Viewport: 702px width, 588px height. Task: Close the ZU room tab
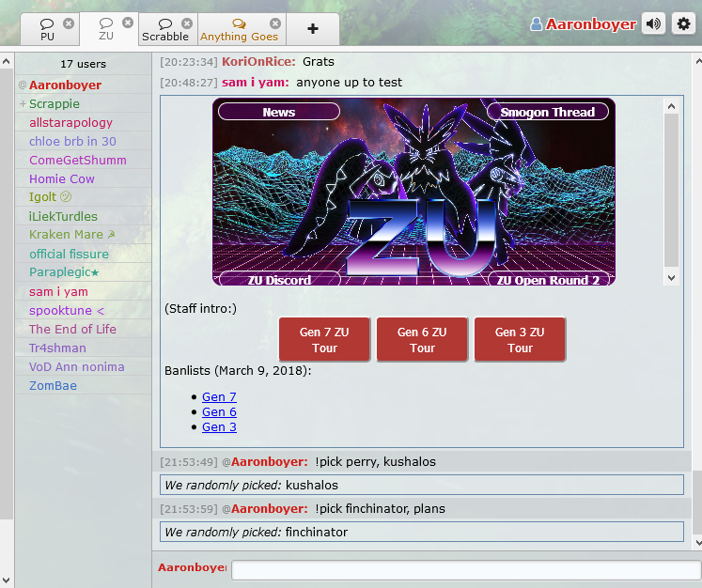click(128, 23)
